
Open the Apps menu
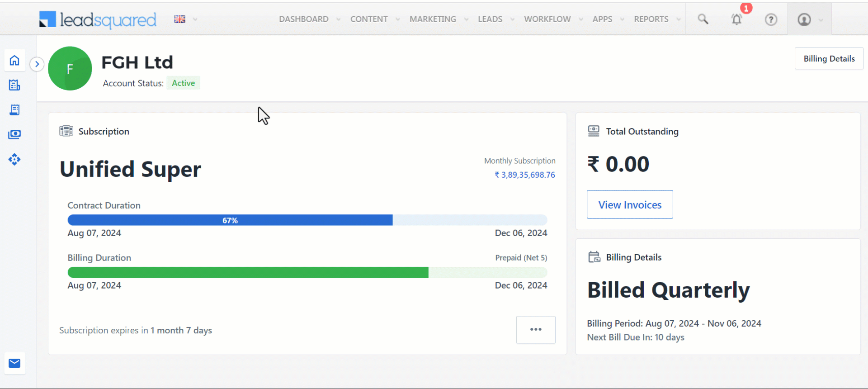coord(602,19)
